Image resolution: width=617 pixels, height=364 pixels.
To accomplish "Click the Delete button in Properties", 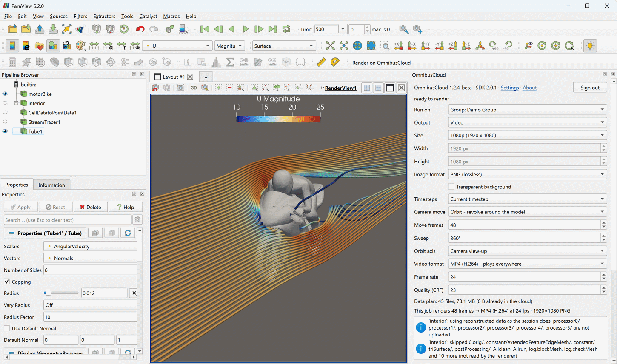I will [90, 207].
